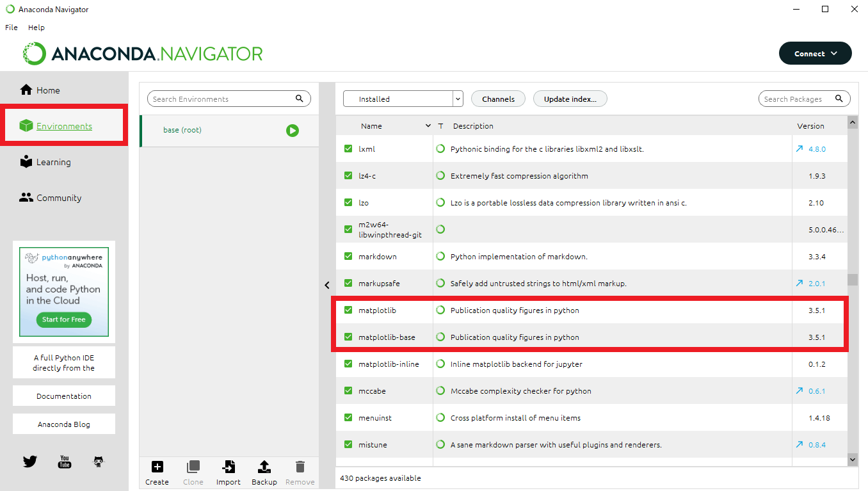Click the Create environment icon

pos(157,467)
